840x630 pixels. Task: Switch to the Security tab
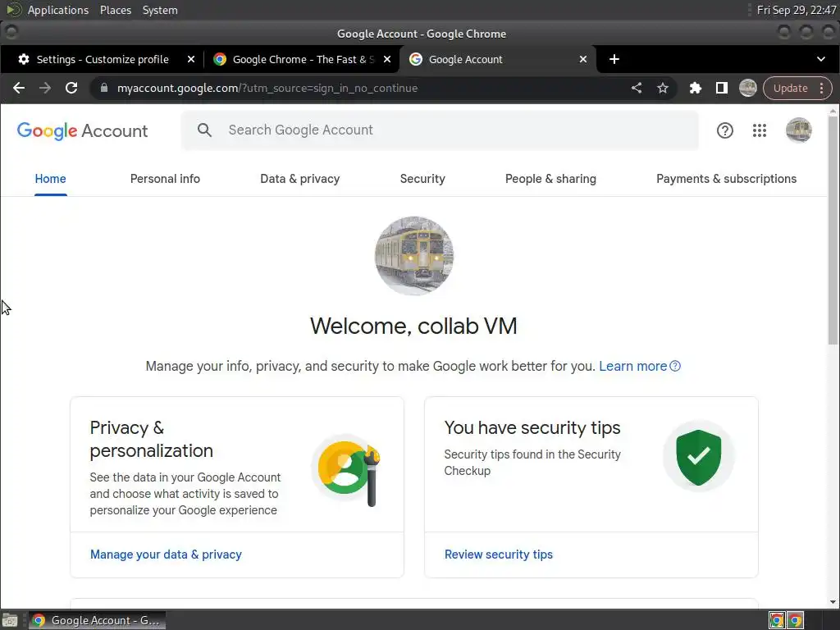(422, 179)
